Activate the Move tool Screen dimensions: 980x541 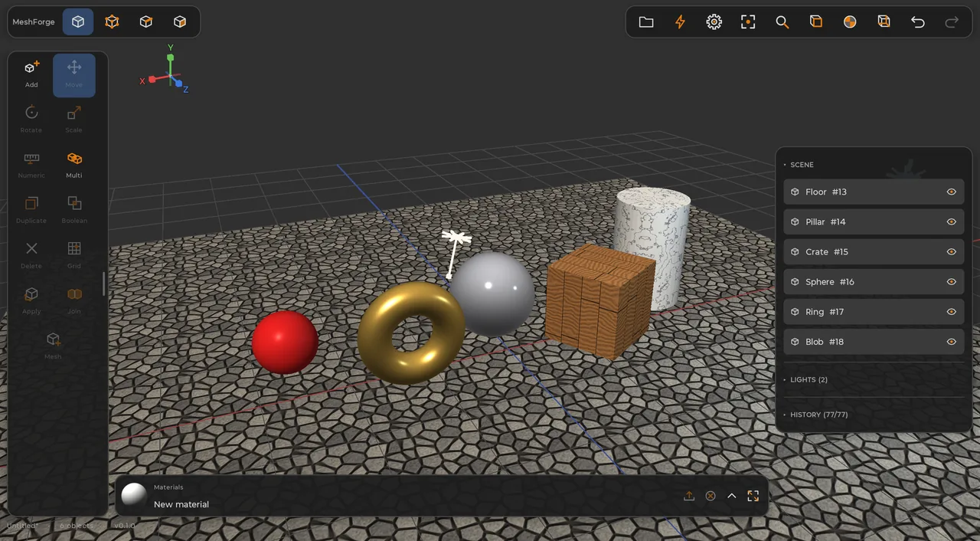[74, 75]
